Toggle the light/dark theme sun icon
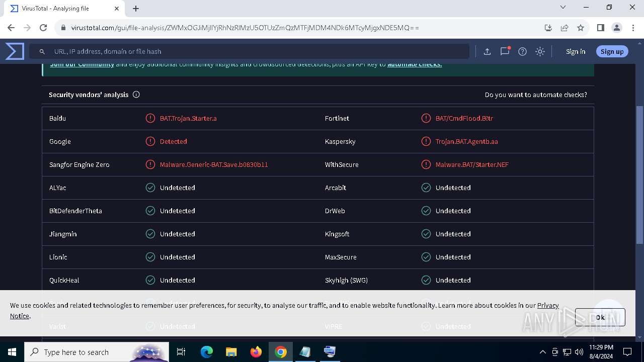This screenshot has height=362, width=644. pyautogui.click(x=540, y=51)
